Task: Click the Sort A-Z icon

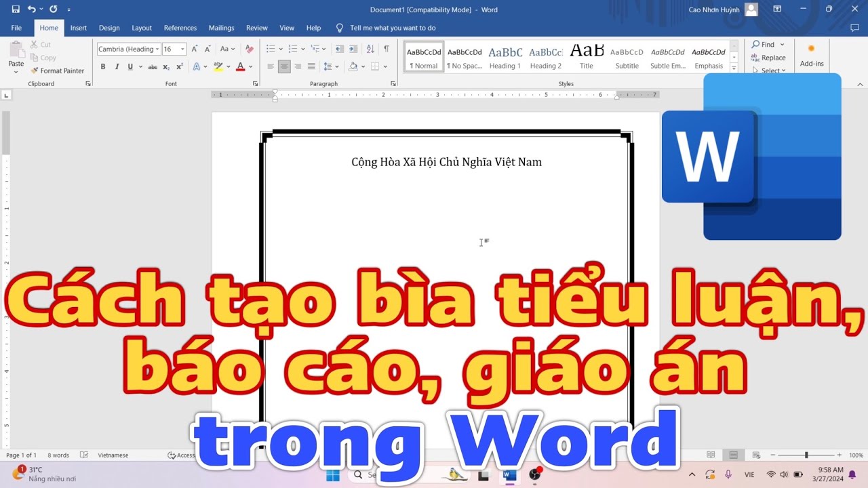Action: point(370,49)
